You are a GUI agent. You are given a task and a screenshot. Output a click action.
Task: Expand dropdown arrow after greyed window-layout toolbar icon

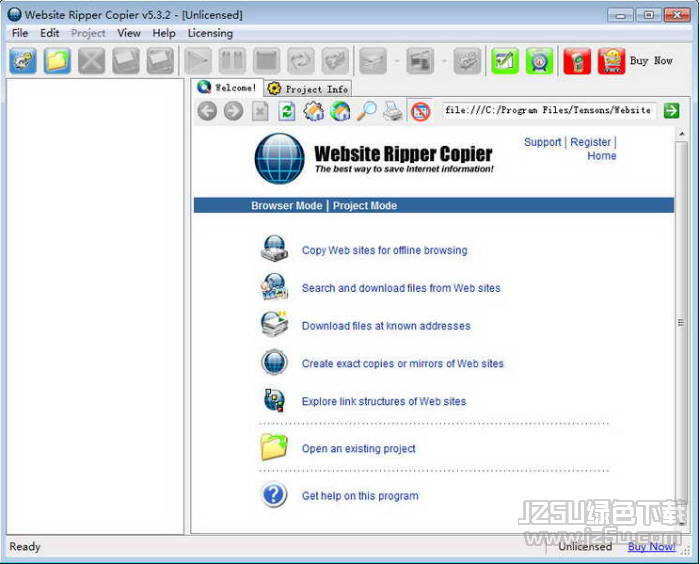click(x=444, y=61)
